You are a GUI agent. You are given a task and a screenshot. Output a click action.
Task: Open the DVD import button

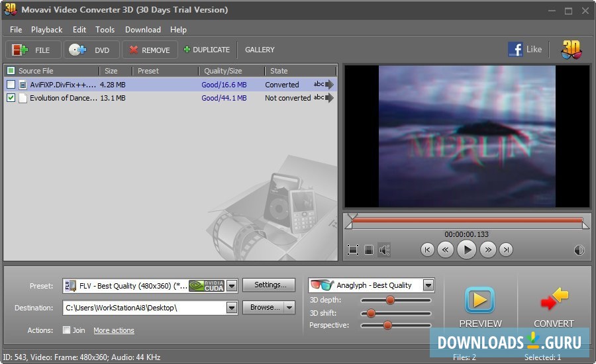91,50
